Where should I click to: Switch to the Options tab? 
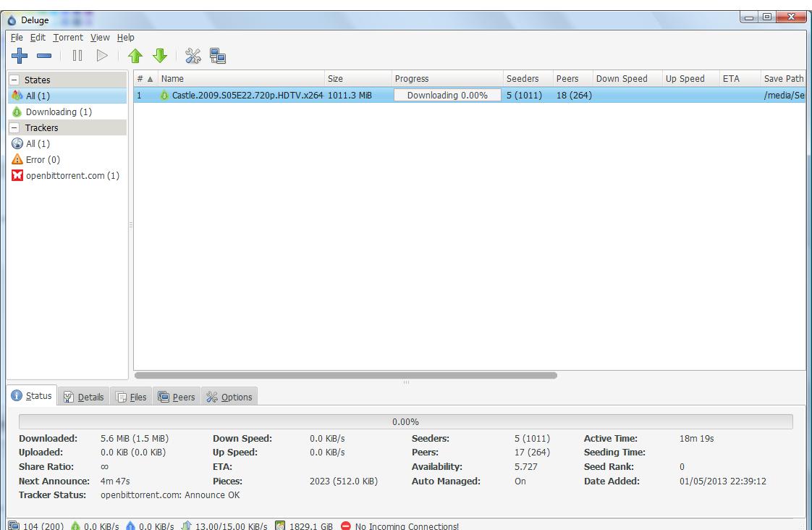pos(229,397)
